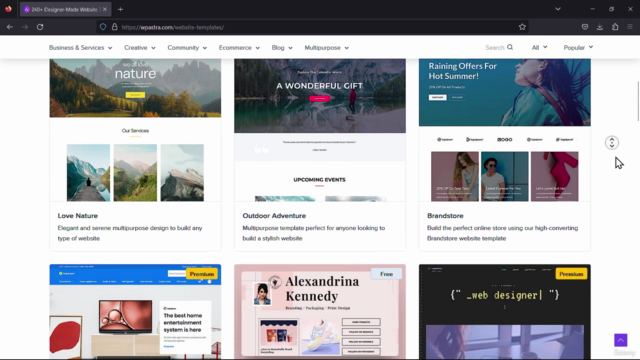Screen dimensions: 640x360
Task: Open the browser extensions icon
Action: [x=615, y=27]
